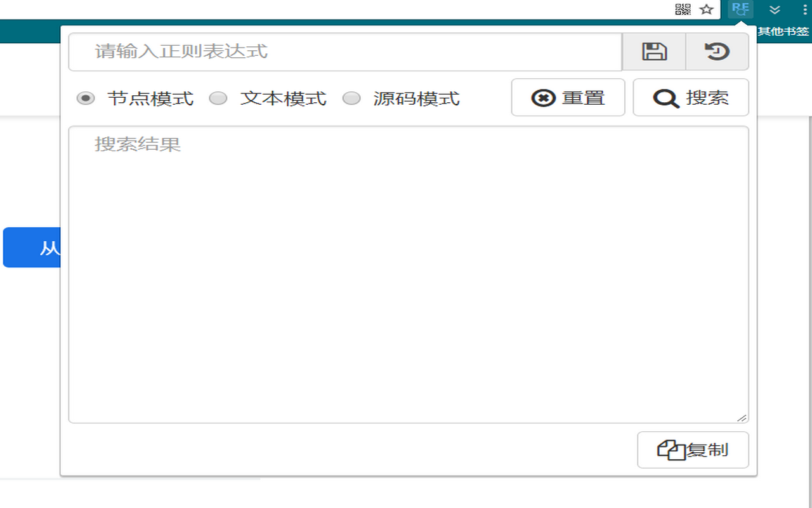Click the 重置 reset button
Viewport: 812px width, 508px height.
point(568,98)
